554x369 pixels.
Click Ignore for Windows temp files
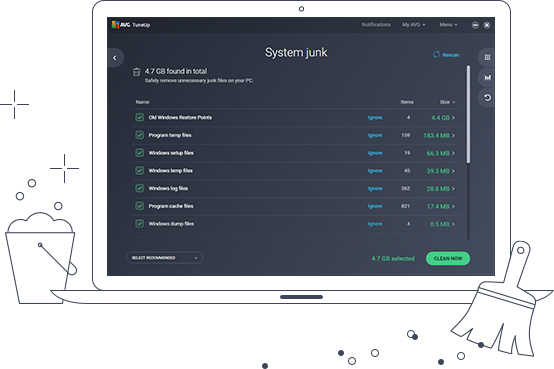(x=375, y=171)
